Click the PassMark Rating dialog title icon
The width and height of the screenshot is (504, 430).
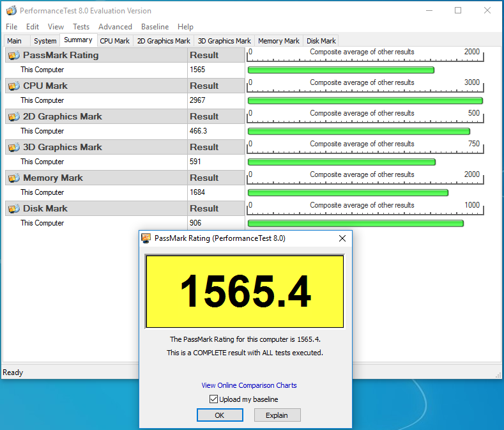[146, 238]
